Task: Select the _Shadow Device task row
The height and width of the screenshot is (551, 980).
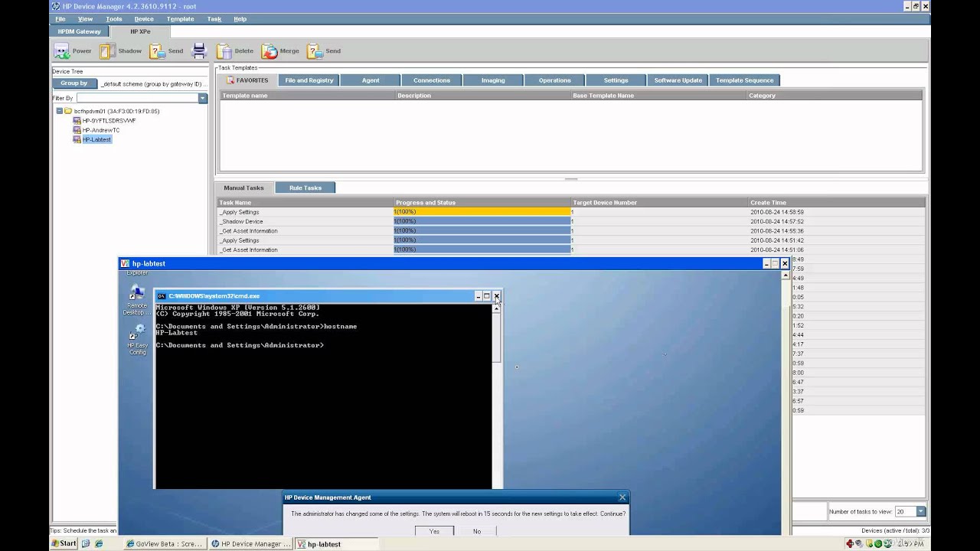Action: click(571, 221)
